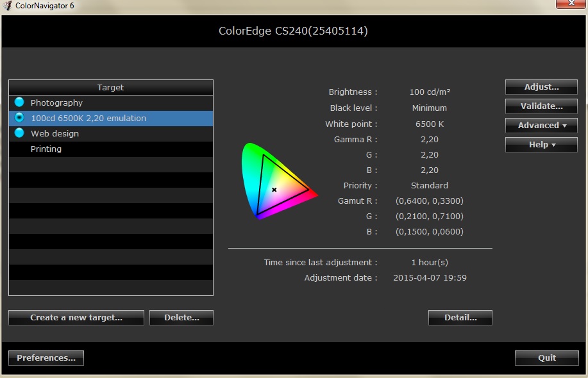Click the Target column header

click(110, 87)
